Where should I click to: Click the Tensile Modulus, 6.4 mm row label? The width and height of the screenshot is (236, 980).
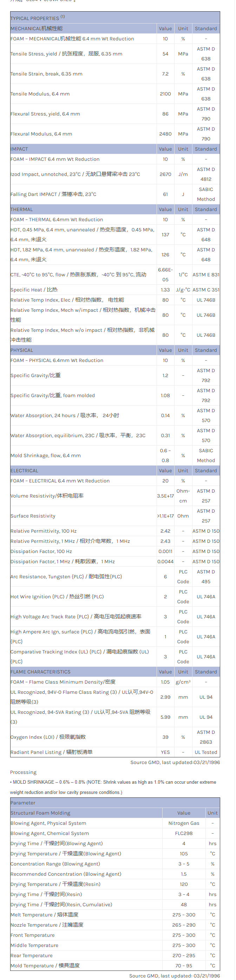[x=40, y=94]
